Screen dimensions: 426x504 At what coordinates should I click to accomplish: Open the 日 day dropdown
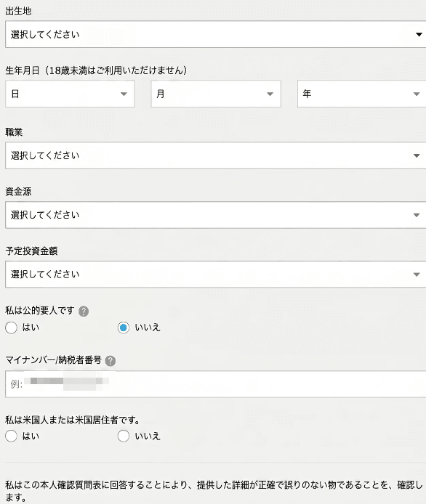[x=70, y=94]
